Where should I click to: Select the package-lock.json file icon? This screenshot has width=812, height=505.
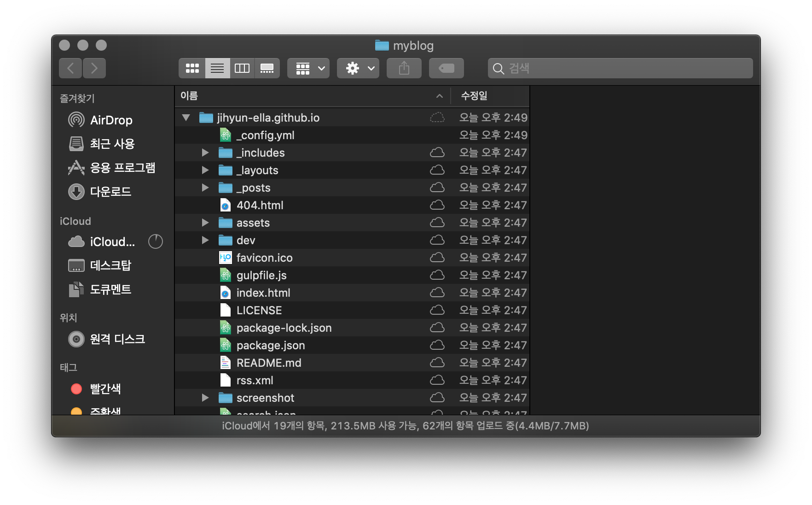coord(226,328)
